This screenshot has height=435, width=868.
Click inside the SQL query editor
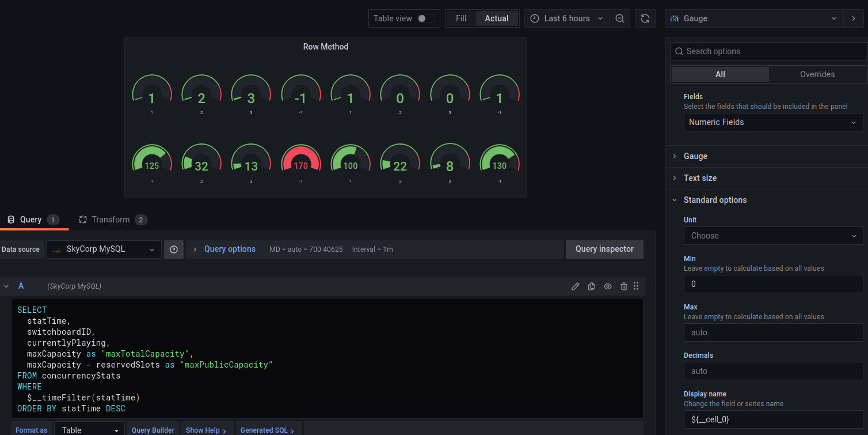coord(327,358)
